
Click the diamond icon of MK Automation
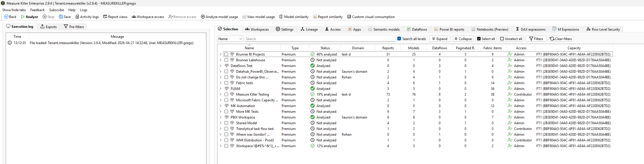227,106
